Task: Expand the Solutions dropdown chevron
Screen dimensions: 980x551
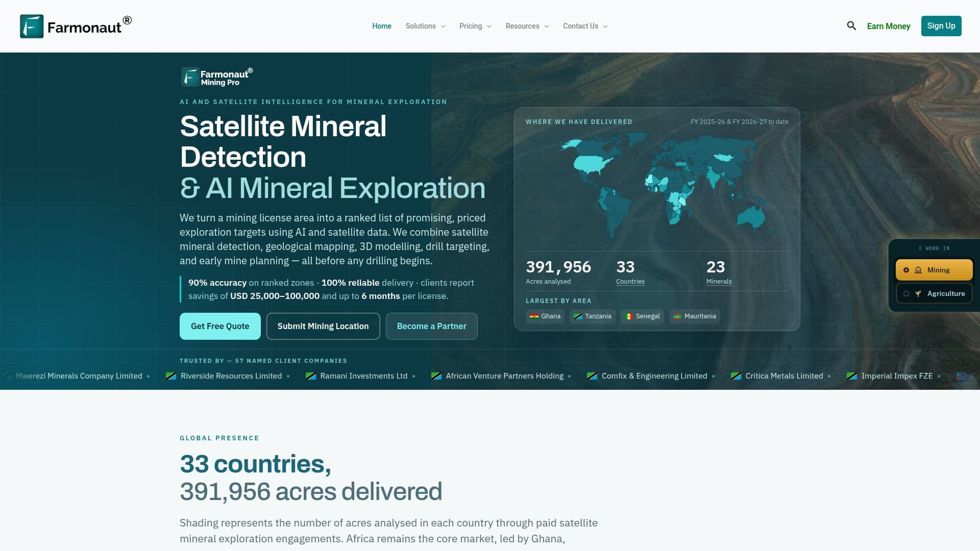Action: (x=443, y=27)
